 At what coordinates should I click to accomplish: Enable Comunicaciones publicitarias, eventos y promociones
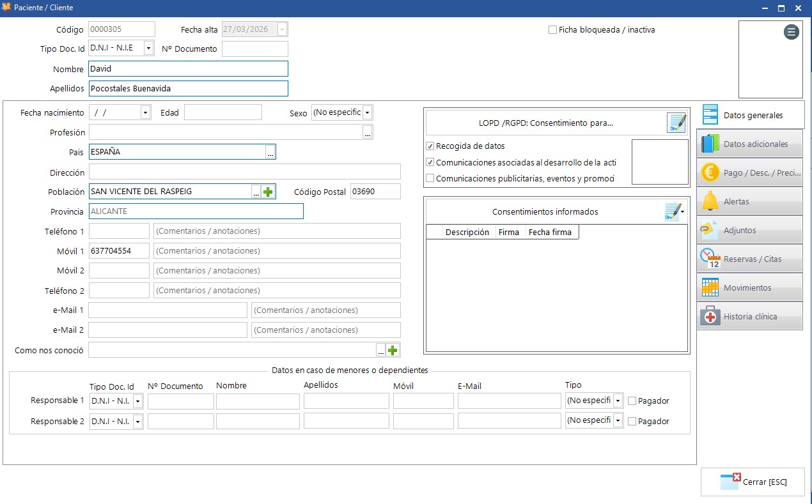point(430,178)
